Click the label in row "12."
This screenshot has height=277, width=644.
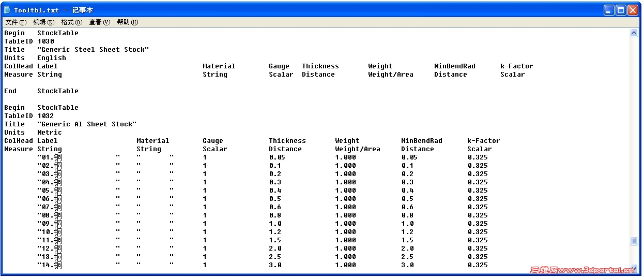click(50, 249)
